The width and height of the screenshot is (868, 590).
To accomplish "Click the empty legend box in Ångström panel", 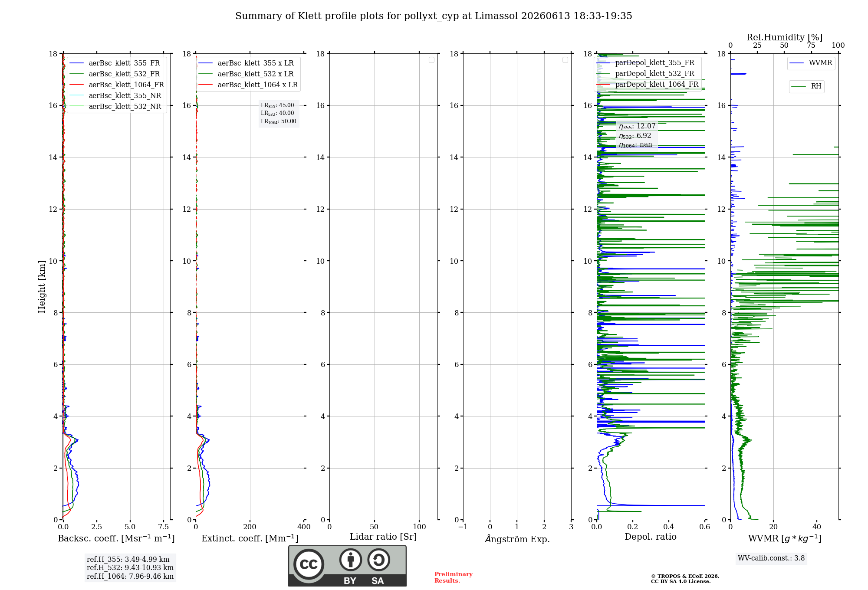I will tap(565, 60).
